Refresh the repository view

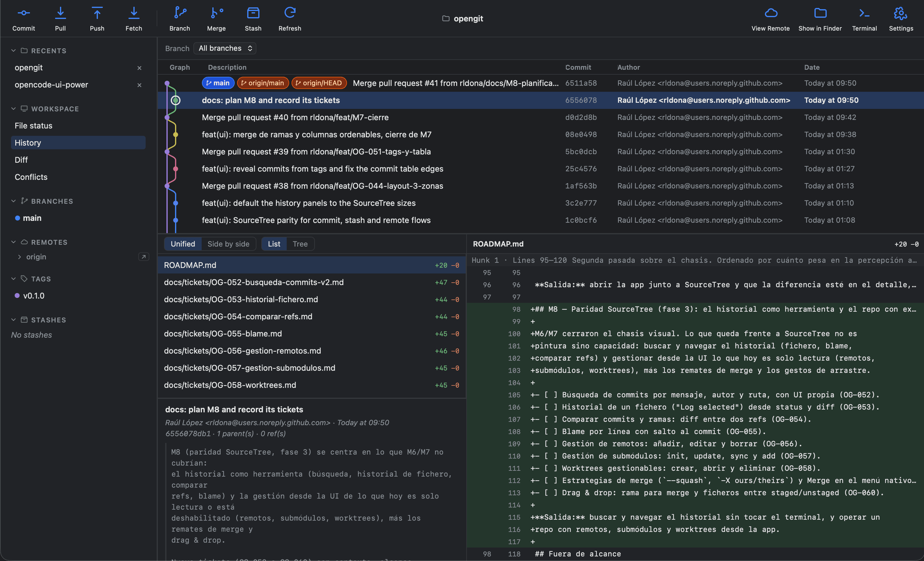290,13
